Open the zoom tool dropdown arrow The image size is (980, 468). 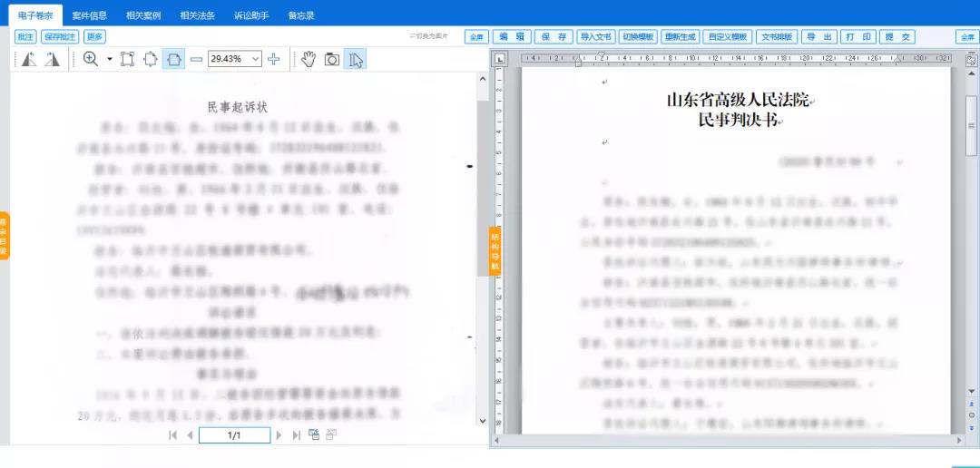tap(110, 59)
